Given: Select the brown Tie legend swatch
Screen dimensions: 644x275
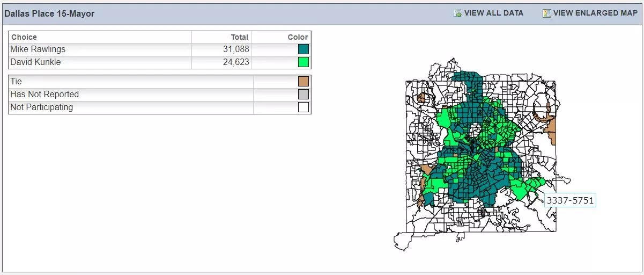Looking at the screenshot, I should coord(304,82).
